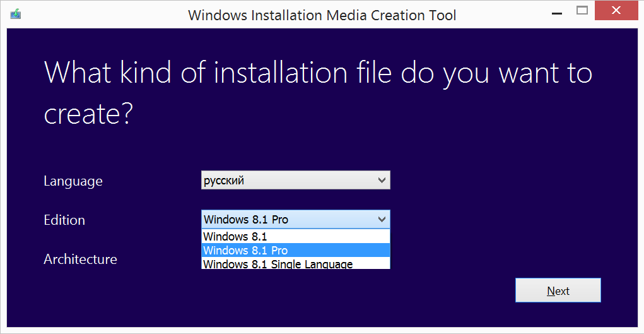Maximize the Media Creation Tool window
644x334 pixels.
pos(582,11)
